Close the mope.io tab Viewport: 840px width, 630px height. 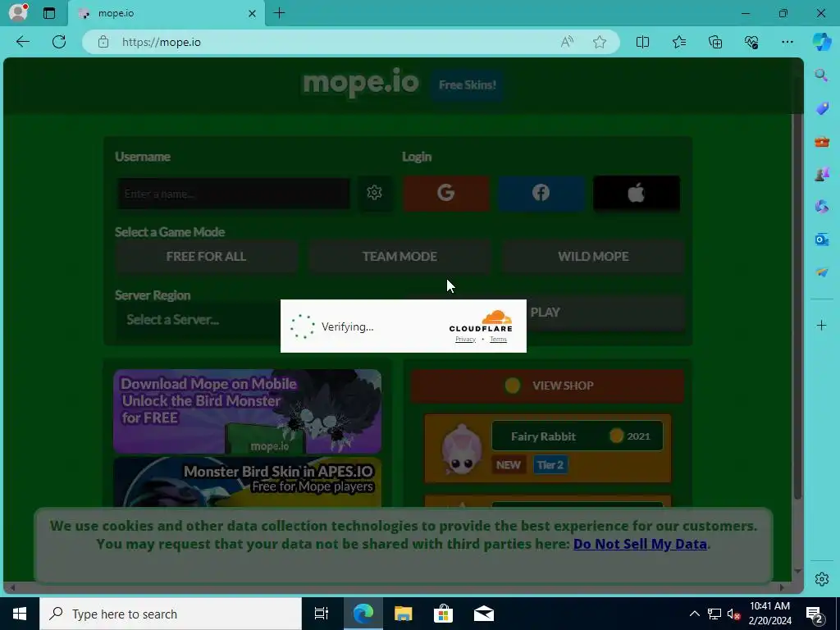click(252, 13)
